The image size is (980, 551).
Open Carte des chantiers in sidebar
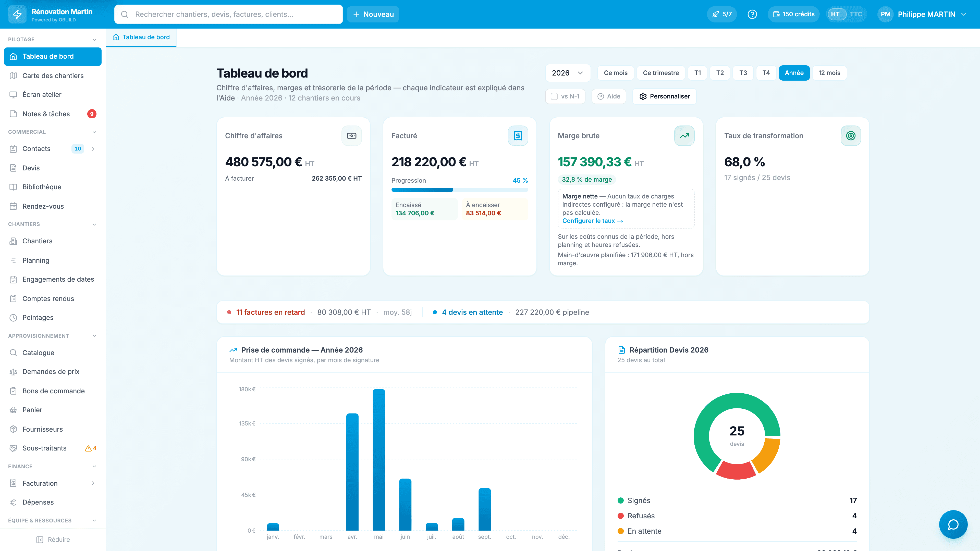53,75
